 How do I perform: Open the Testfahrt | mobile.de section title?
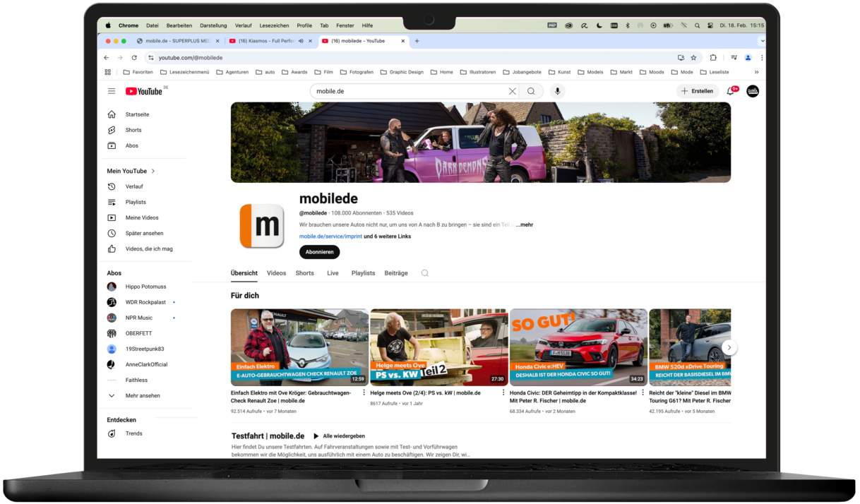point(268,436)
